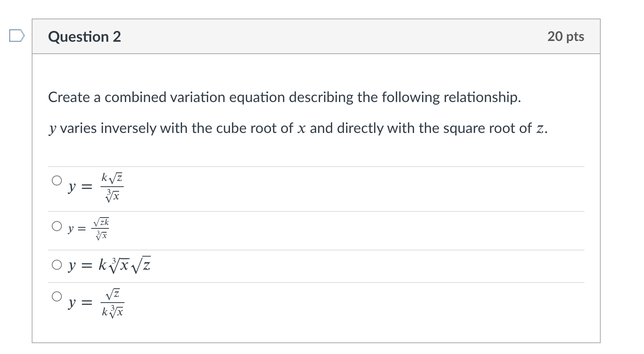Click the equation label k∛x√z

pyautogui.click(x=124, y=265)
